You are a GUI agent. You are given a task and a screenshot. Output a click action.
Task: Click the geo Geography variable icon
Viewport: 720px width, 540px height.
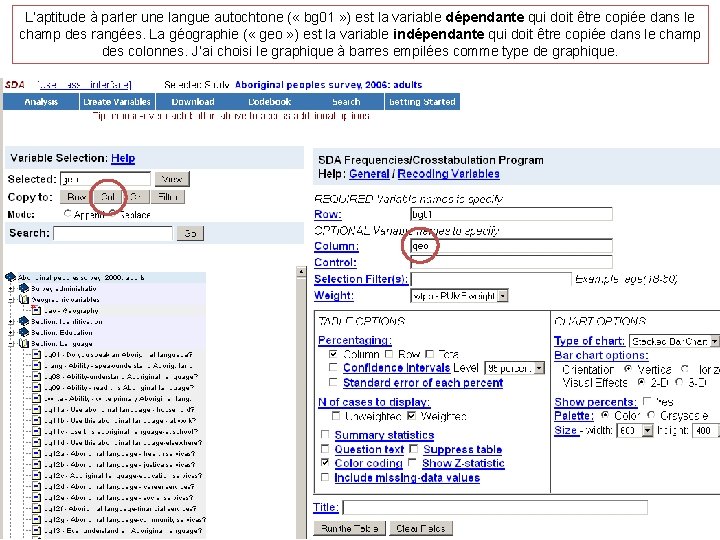pyautogui.click(x=36, y=310)
